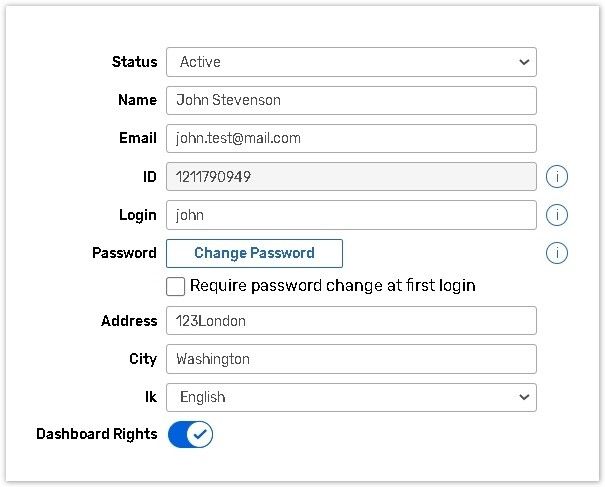Screen dimensions: 605x487
Task: Click the Password label text
Action: [x=124, y=253]
